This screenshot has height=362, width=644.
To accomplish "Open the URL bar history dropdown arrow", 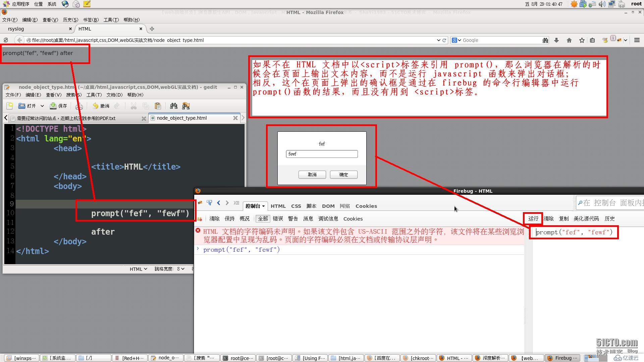I will click(438, 40).
